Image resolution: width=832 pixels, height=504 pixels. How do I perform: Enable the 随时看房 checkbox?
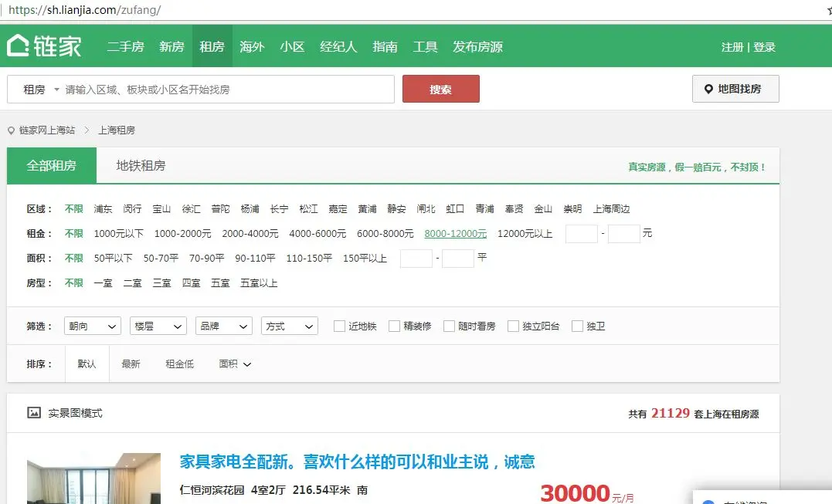(x=449, y=326)
